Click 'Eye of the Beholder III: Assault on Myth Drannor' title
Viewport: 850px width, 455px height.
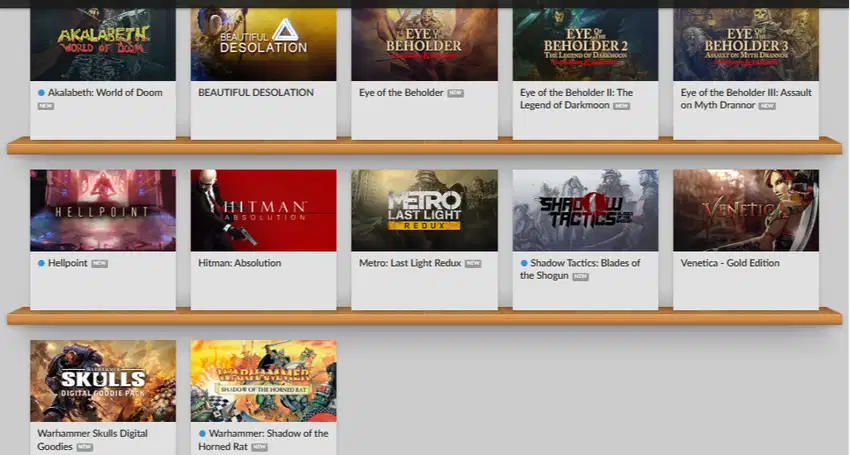point(746,99)
